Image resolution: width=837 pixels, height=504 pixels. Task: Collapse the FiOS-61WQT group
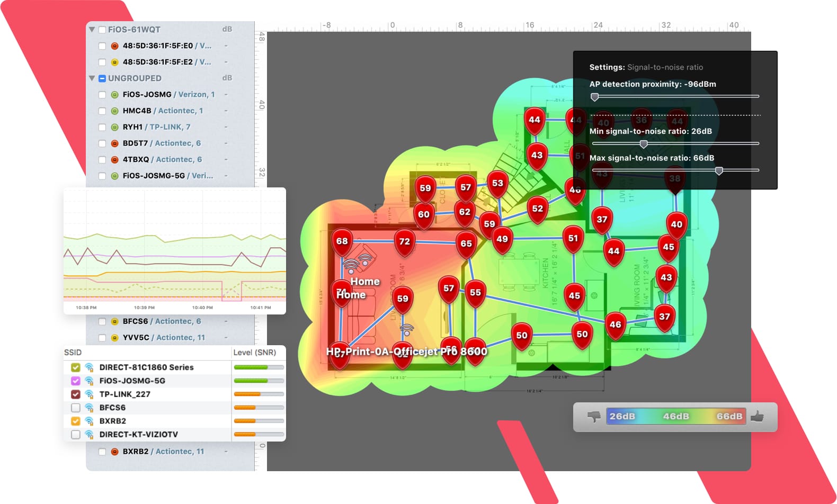[x=92, y=30]
